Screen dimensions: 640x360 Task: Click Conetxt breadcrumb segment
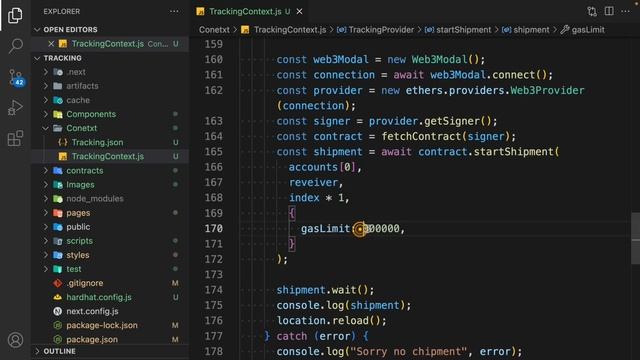tap(214, 30)
